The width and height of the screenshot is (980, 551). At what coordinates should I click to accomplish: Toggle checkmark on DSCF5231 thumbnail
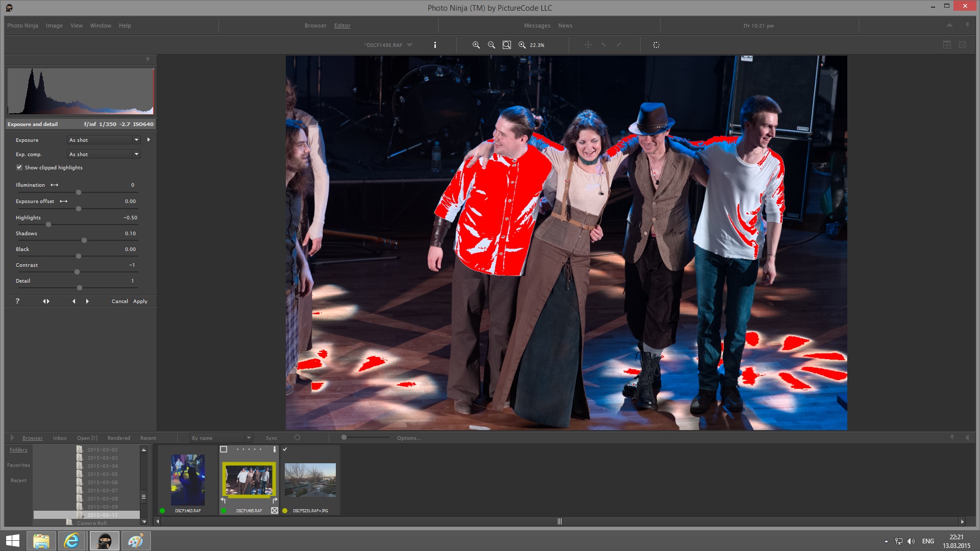point(285,449)
